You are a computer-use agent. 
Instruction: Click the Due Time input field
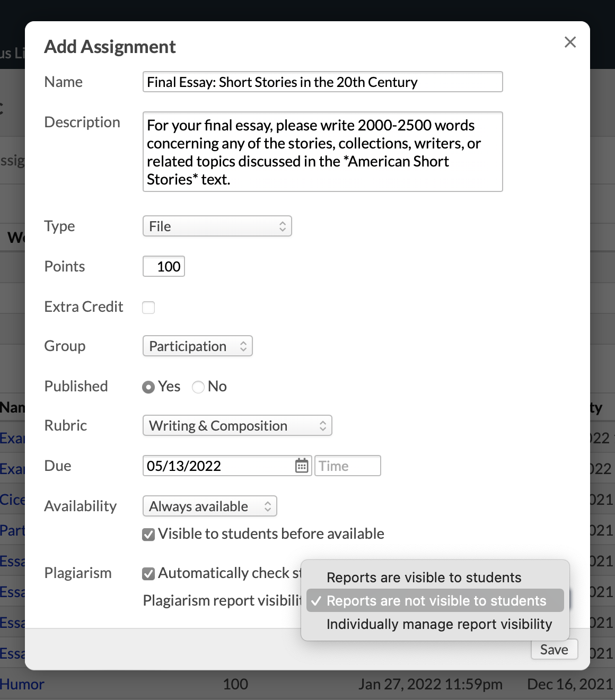(x=347, y=466)
